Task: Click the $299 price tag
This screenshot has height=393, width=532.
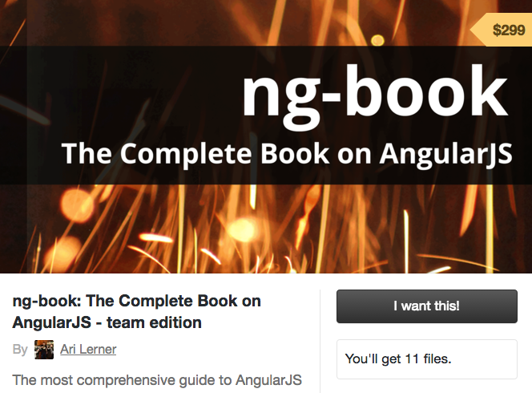Action: pyautogui.click(x=502, y=30)
